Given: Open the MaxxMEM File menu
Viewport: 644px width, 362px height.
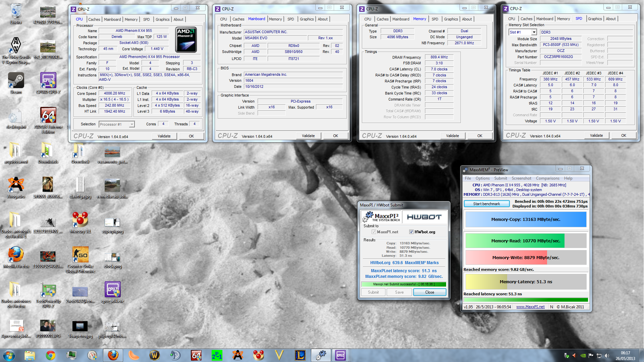Looking at the screenshot, I should 468,178.
